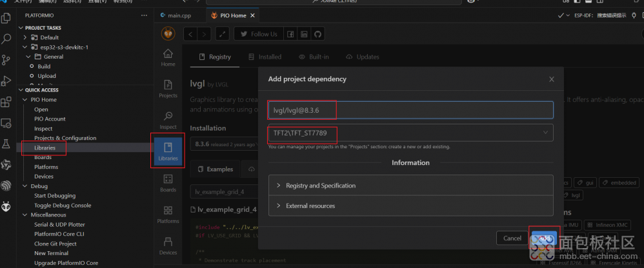Viewport: 644px width, 268px height.
Task: Click the Facebook icon in PIO toolbar
Action: click(291, 34)
